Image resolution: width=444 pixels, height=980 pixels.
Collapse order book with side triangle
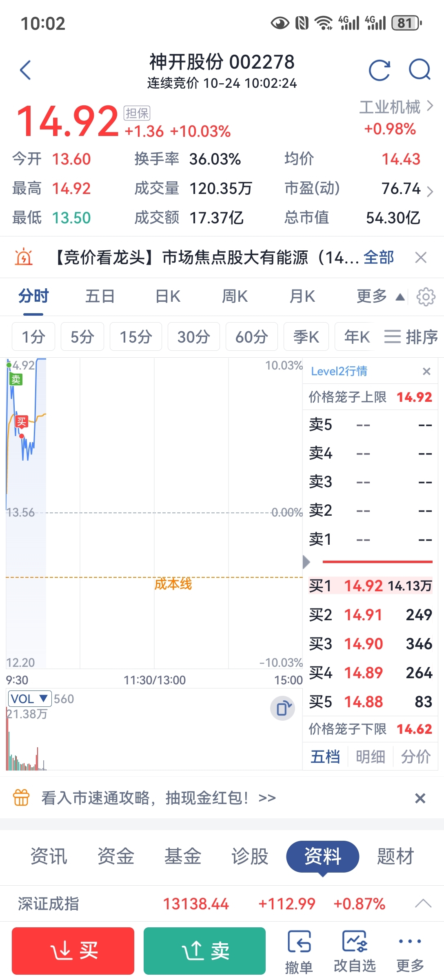(x=306, y=562)
